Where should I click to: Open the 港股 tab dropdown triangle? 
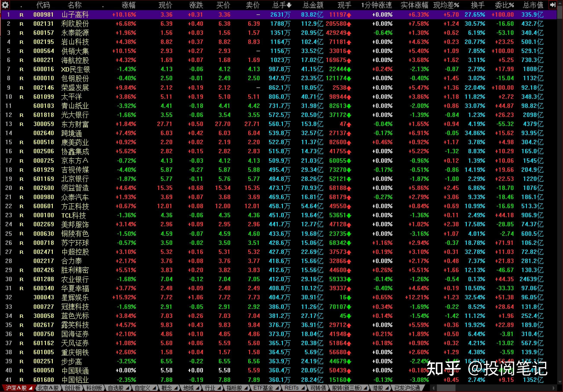point(387,388)
